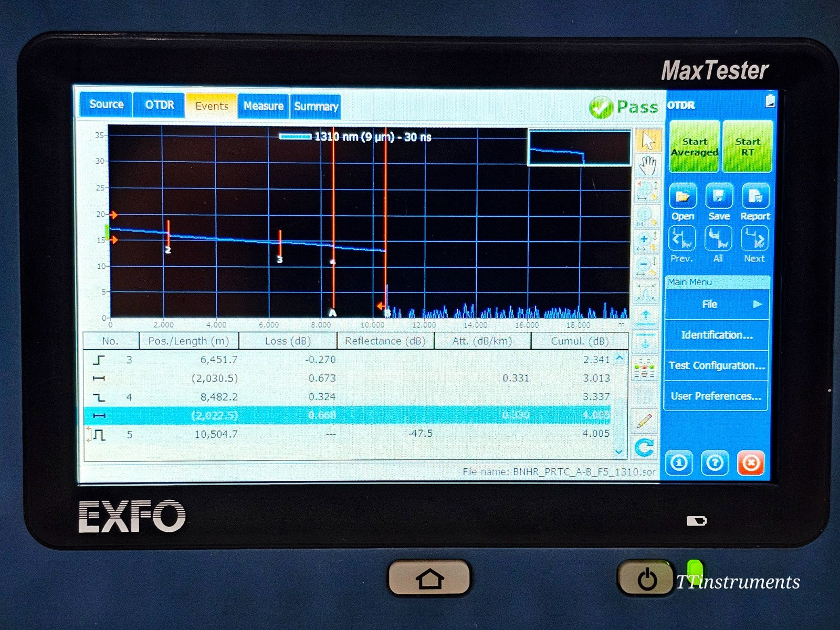Click the Att. (dB/km) column header
The image size is (840, 630).
tap(482, 341)
